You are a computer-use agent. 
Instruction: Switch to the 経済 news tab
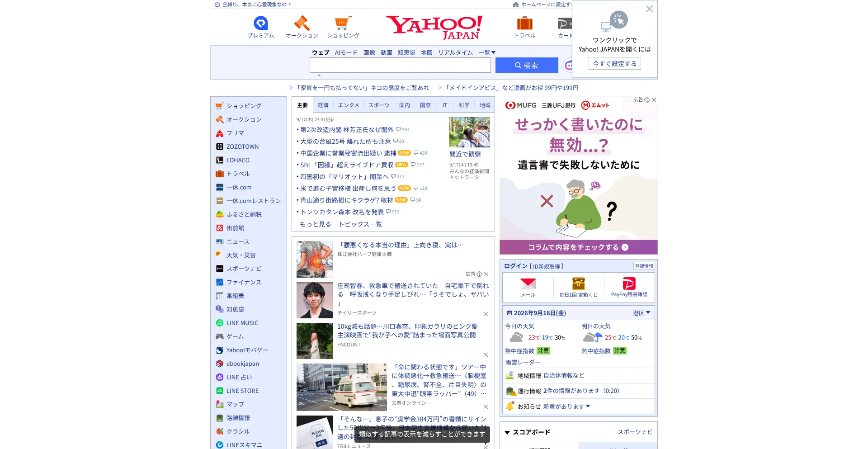[323, 105]
